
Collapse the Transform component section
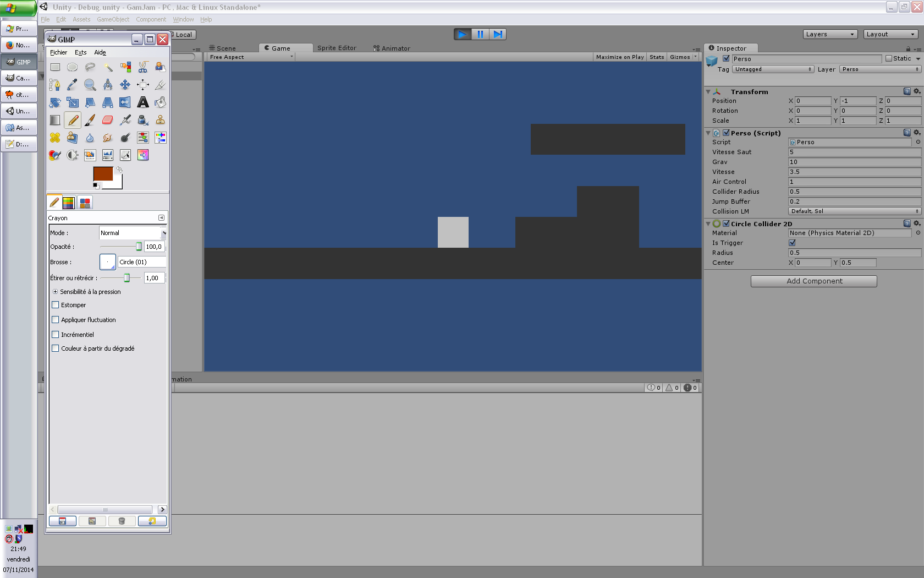(x=708, y=92)
